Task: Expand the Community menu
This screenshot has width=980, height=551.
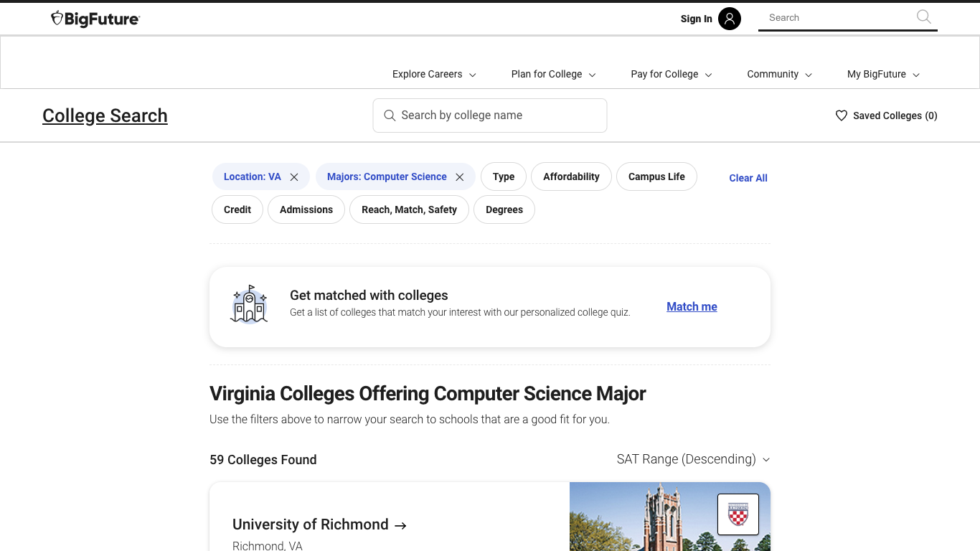Action: [x=779, y=74]
